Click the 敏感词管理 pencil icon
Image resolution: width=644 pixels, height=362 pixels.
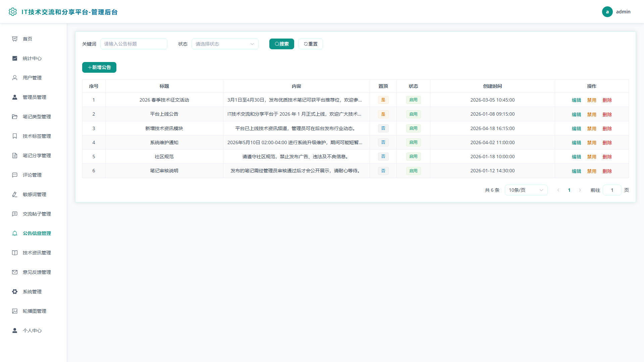[x=15, y=194]
